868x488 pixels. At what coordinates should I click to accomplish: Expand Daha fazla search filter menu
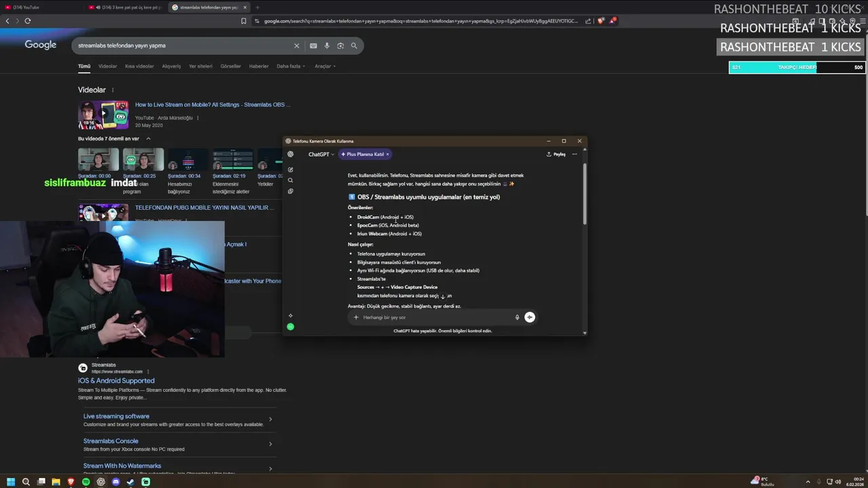pyautogui.click(x=291, y=66)
